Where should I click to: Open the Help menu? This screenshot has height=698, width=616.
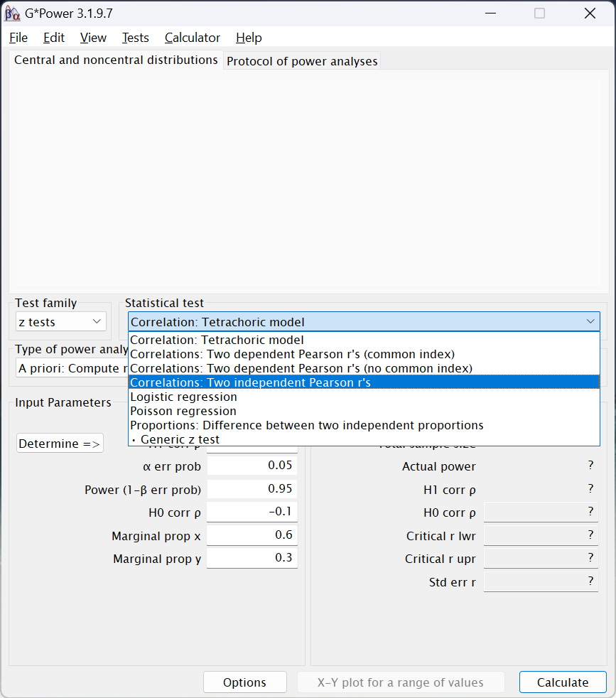(x=249, y=38)
